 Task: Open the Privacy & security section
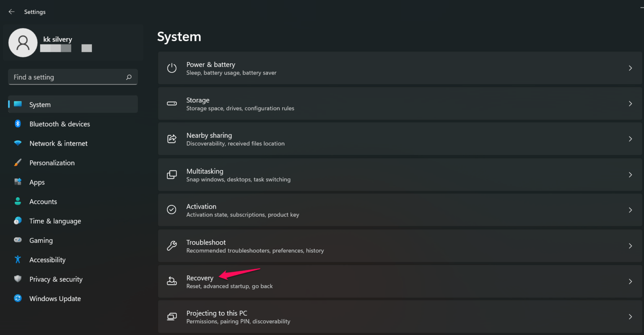[56, 279]
